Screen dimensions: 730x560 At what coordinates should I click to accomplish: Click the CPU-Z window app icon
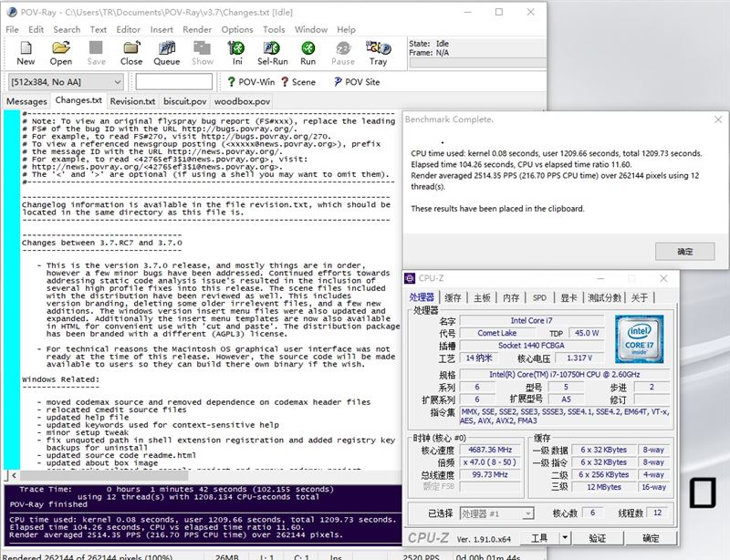(410, 278)
